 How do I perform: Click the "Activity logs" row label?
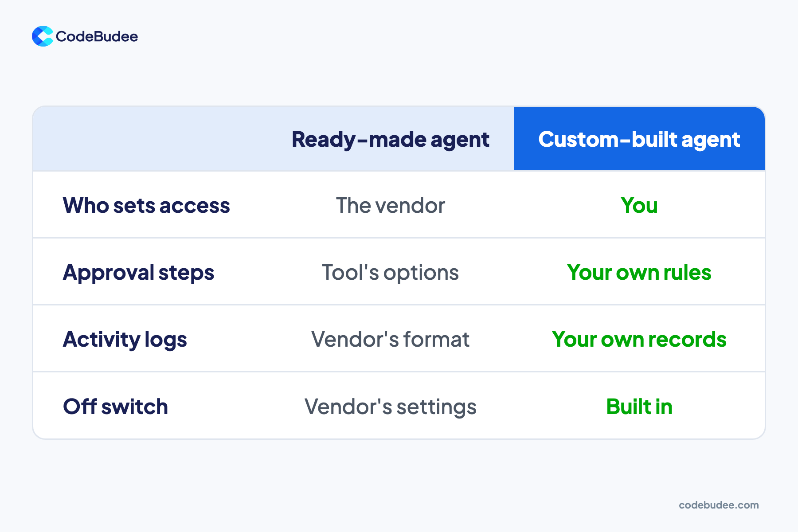click(x=125, y=340)
